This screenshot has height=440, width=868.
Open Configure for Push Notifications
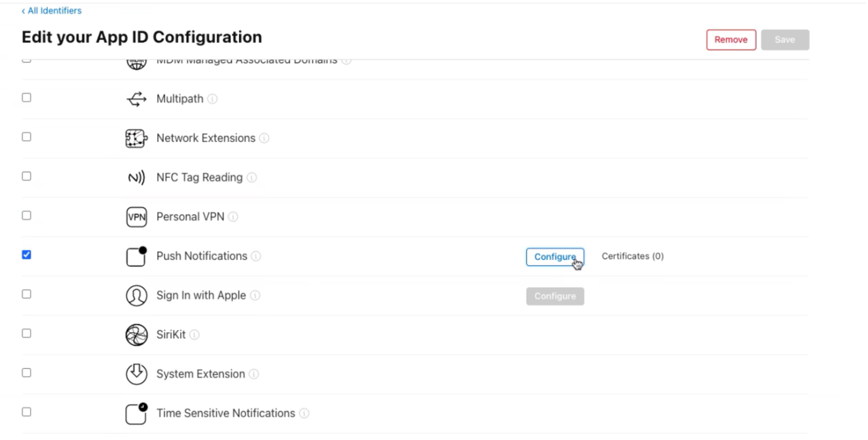coord(555,257)
